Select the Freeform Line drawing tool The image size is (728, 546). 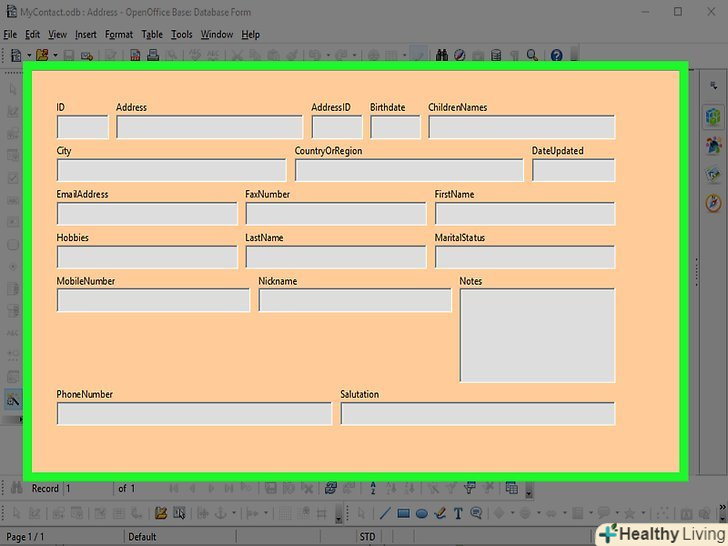440,514
